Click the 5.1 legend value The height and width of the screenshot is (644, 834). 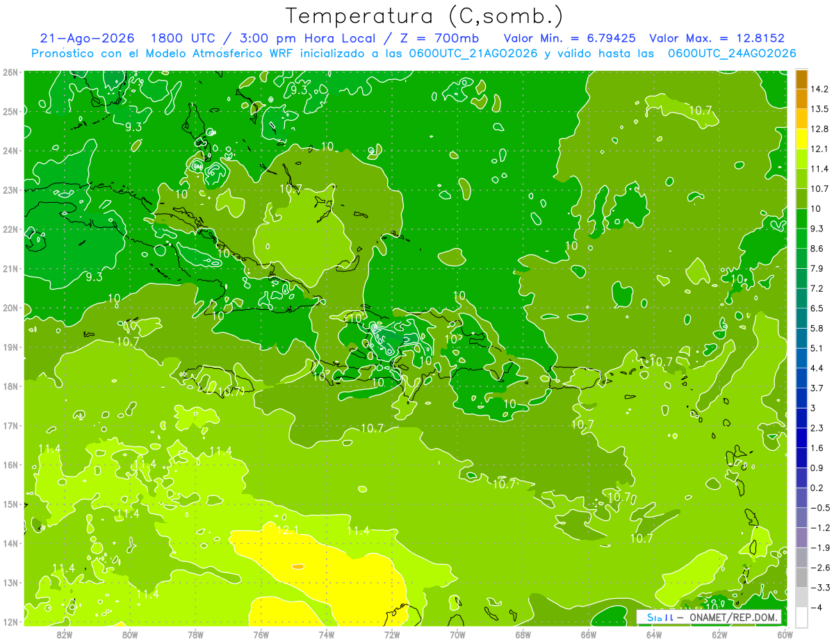817,348
